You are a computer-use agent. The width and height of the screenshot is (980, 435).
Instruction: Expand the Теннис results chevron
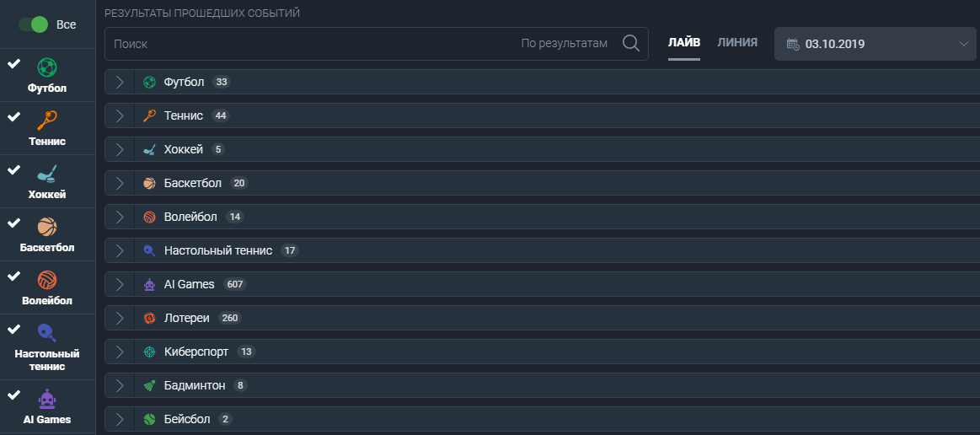point(120,115)
